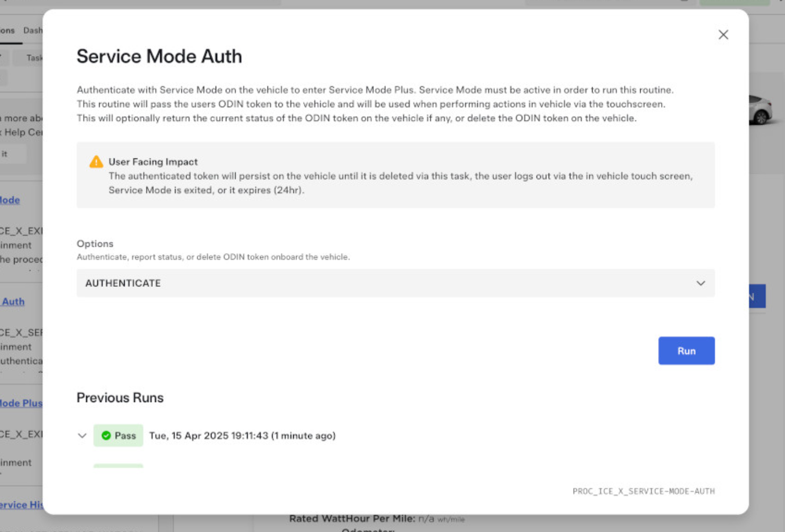The height and width of the screenshot is (532, 785).
Task: Switch to the Dash tab behind dialog
Action: (33, 31)
